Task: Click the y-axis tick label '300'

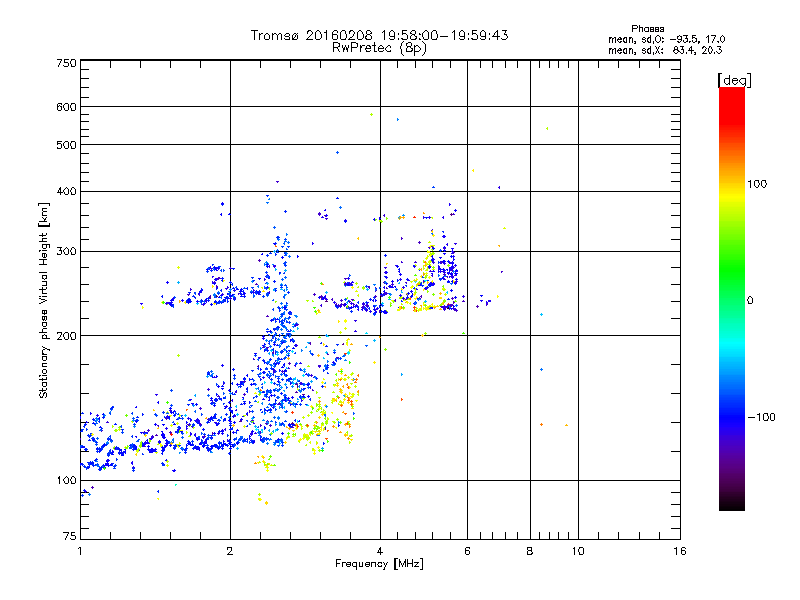Action: 66,252
